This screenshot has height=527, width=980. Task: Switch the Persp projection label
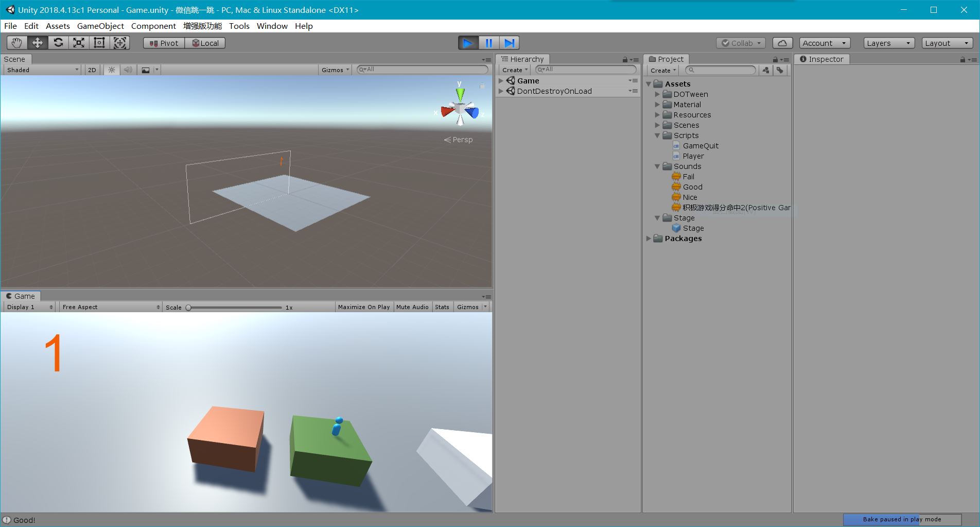tap(458, 140)
